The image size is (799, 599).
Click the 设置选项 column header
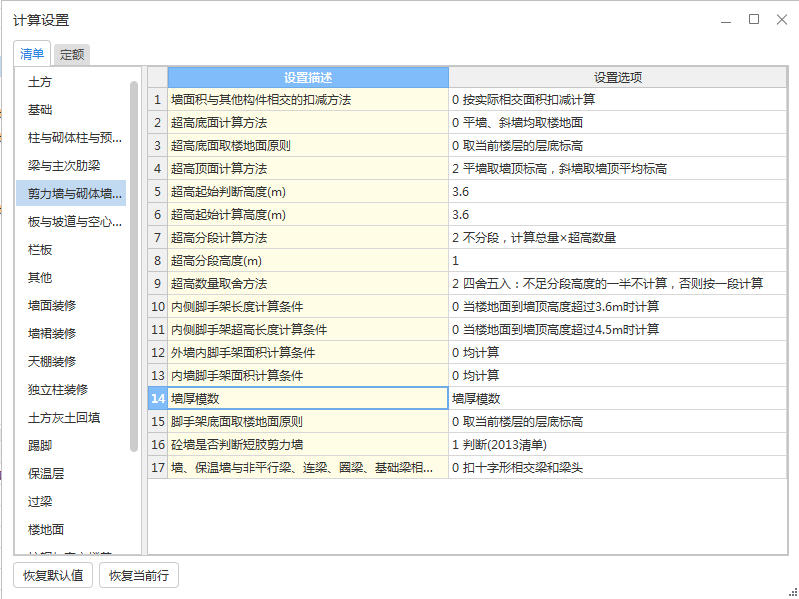(x=618, y=77)
